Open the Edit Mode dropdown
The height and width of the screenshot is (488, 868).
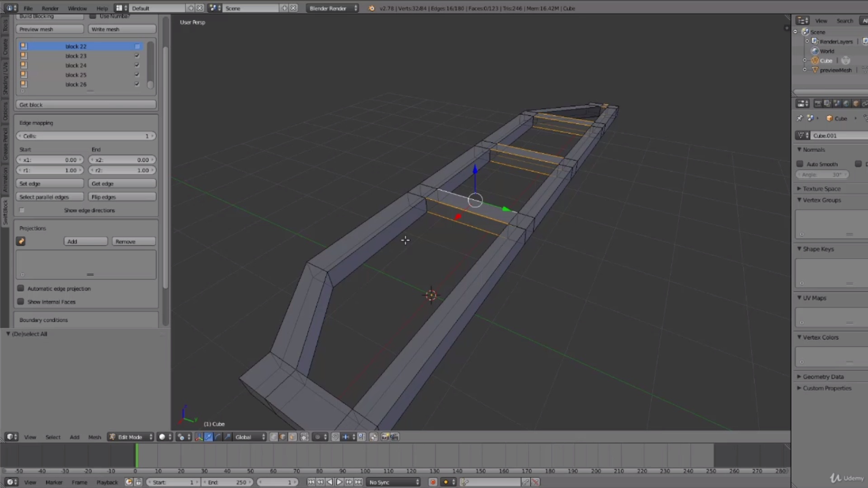click(x=131, y=437)
